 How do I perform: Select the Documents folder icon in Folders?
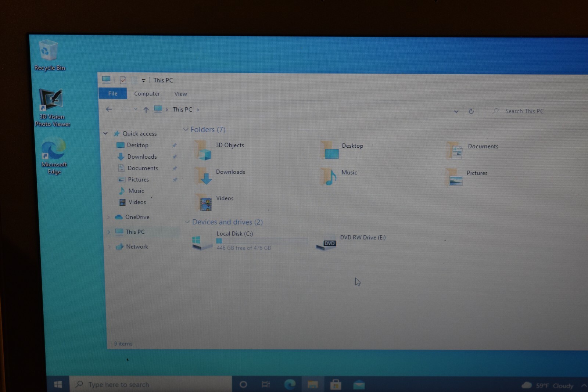tap(455, 151)
